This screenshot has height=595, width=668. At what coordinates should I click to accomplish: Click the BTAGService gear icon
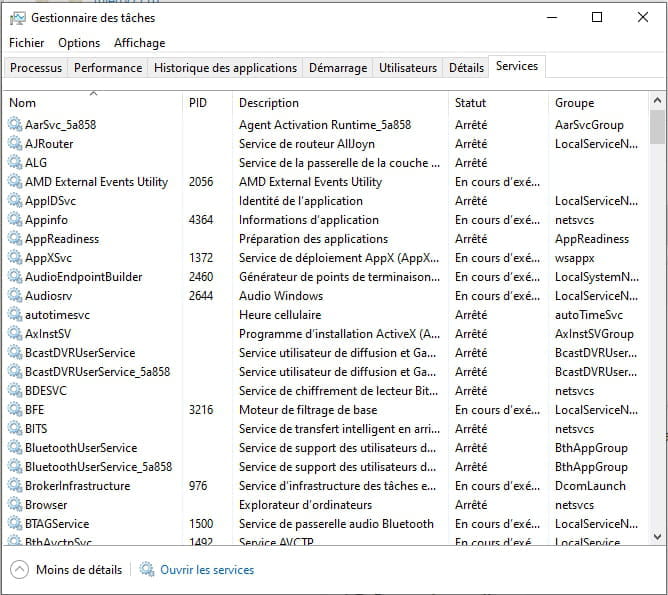(x=15, y=523)
